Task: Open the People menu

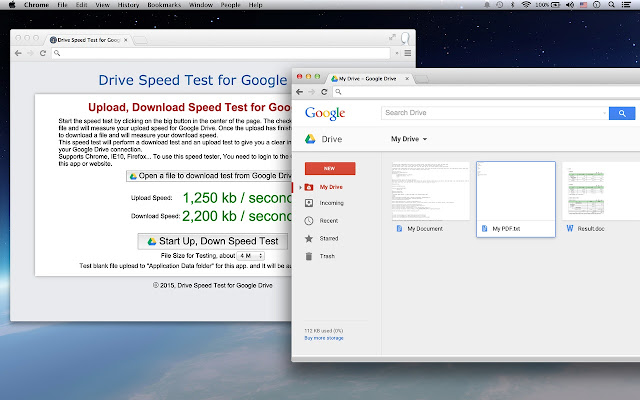Action: tap(230, 5)
